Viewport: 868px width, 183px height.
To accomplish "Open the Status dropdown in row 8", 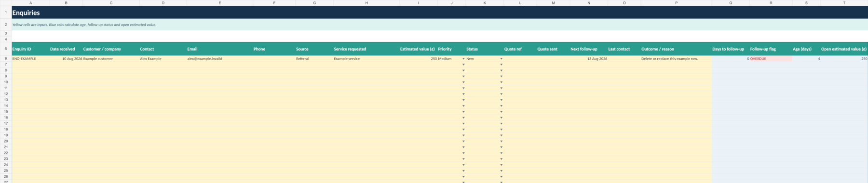I will 501,70.
